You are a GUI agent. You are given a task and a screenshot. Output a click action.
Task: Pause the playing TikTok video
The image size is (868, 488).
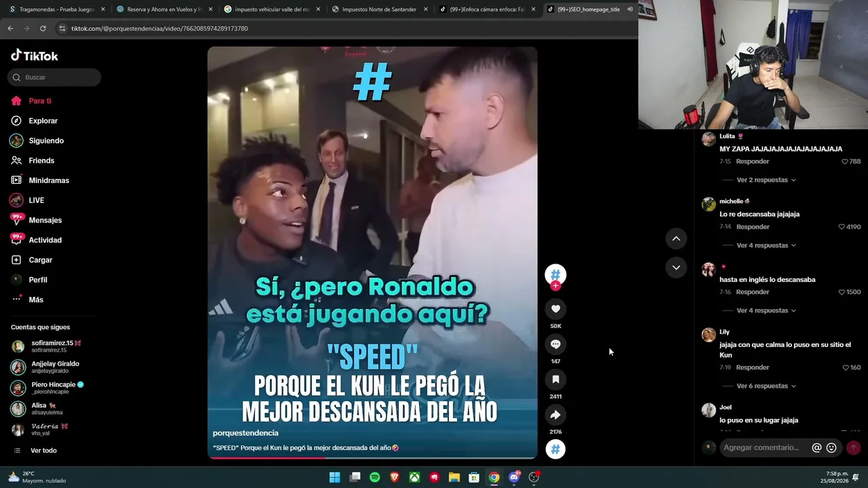[x=372, y=252]
